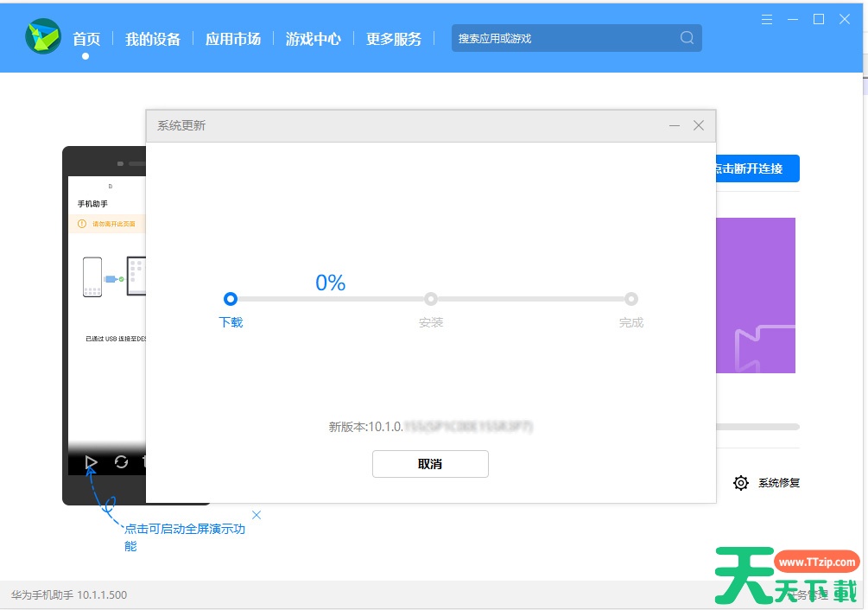The image size is (868, 610).
Task: Expand the 更多服务 menu
Action: [x=394, y=39]
